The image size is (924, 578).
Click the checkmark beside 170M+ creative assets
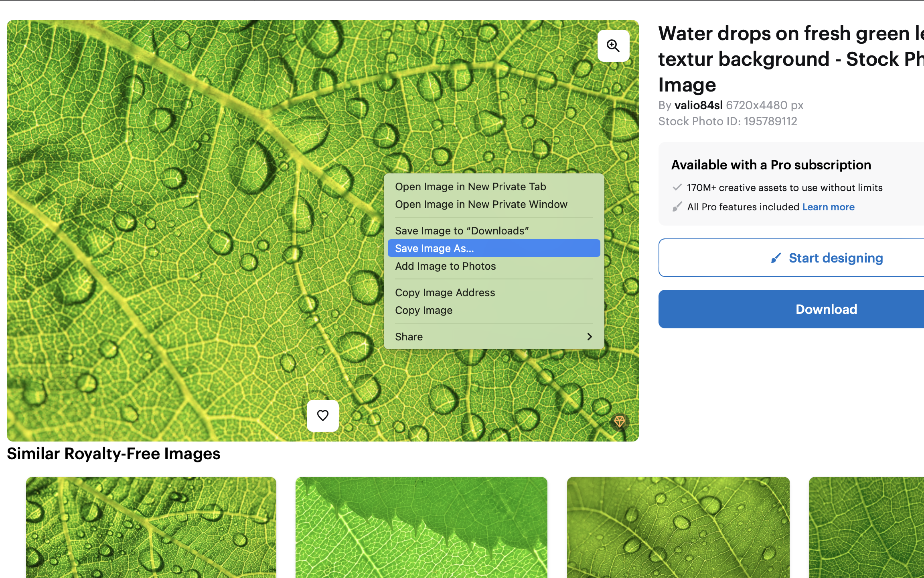[677, 187]
